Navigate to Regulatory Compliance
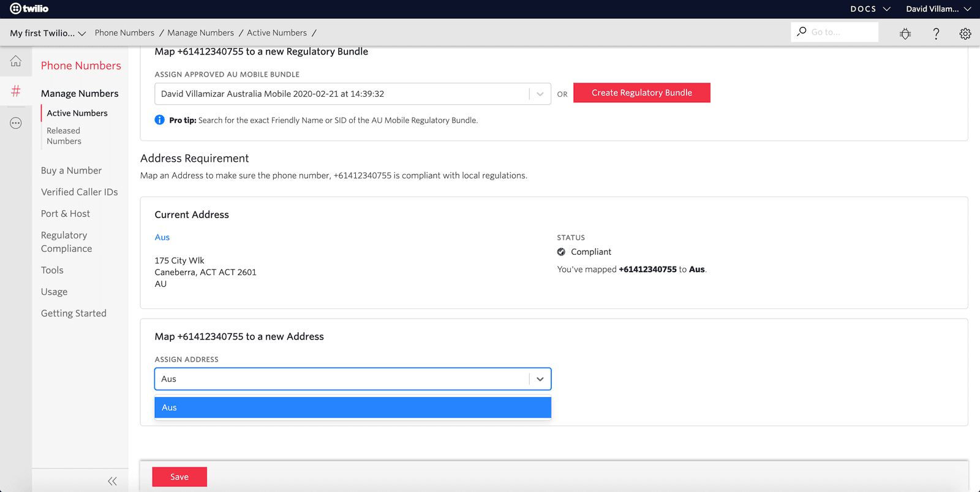The width and height of the screenshot is (980, 492). (x=66, y=242)
